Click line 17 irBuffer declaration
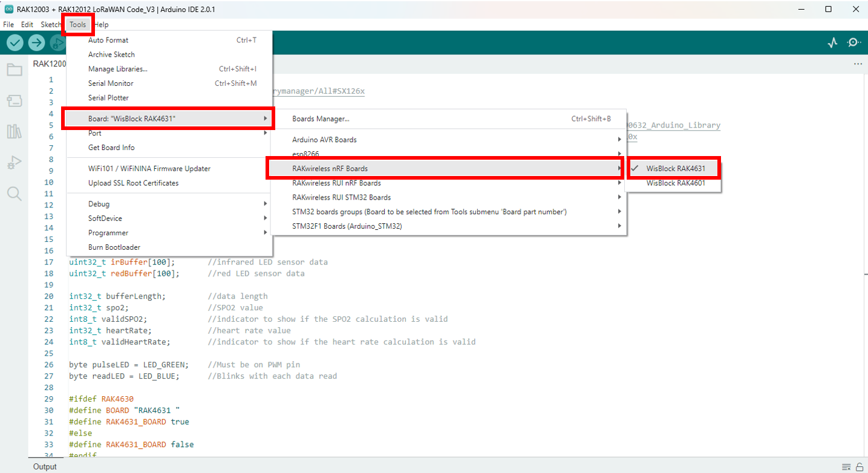The image size is (868, 473). pyautogui.click(x=122, y=262)
